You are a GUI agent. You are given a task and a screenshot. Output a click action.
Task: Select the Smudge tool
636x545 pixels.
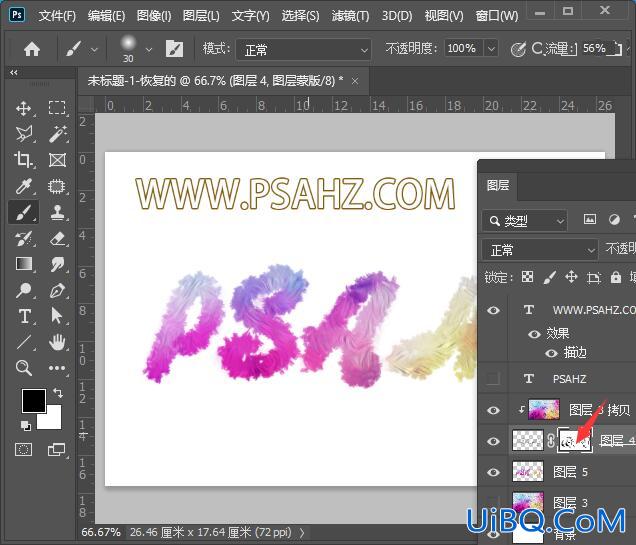coord(57,264)
